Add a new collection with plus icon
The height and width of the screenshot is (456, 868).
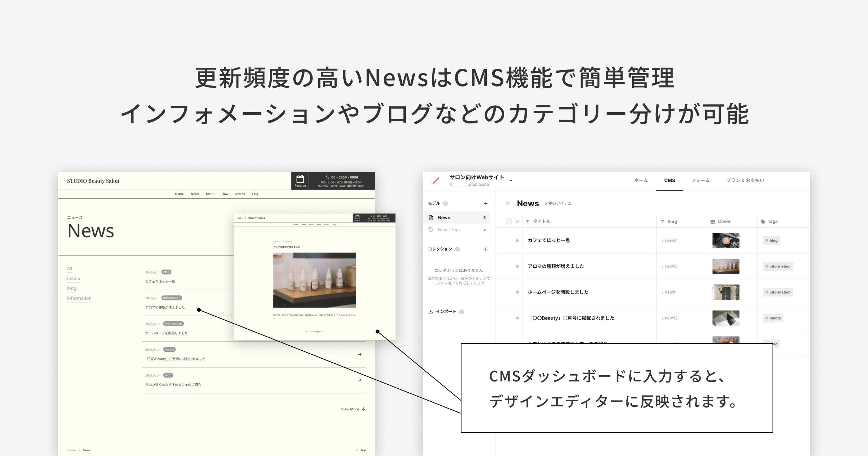click(x=486, y=249)
